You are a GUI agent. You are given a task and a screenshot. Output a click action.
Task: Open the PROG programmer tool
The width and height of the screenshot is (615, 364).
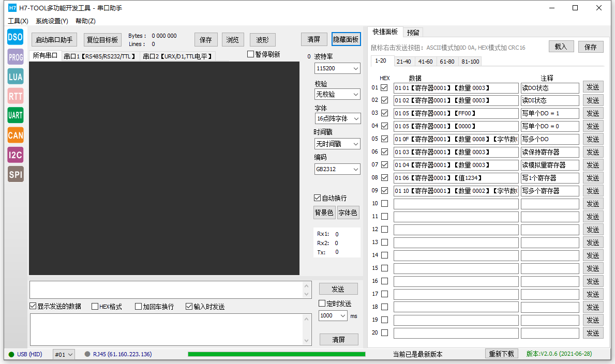tap(16, 57)
